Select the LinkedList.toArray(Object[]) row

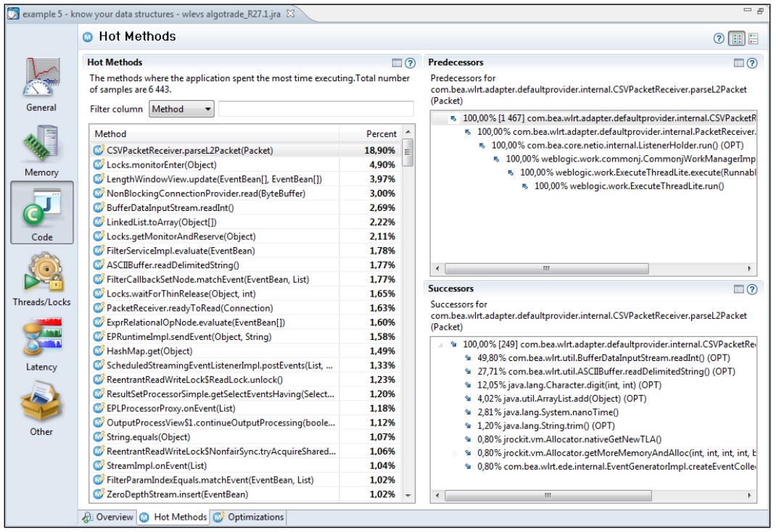pos(245,222)
